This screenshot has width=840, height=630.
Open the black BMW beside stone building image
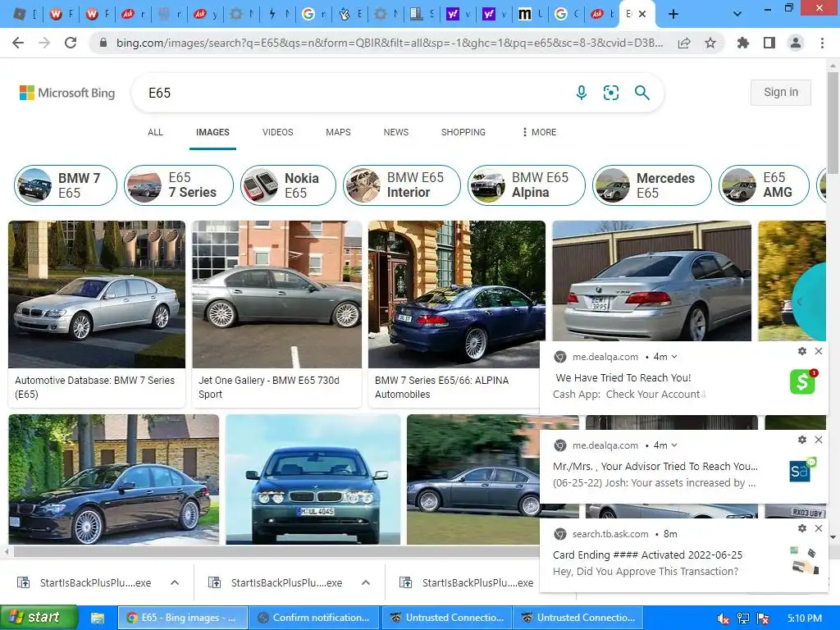(113, 479)
